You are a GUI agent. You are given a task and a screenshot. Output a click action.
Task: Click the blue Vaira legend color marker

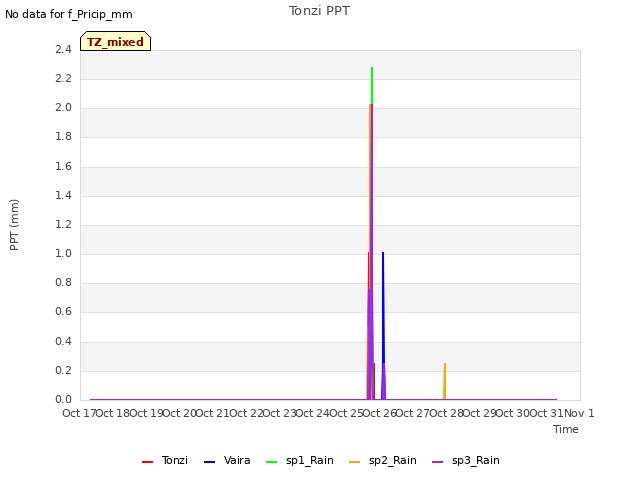click(x=209, y=462)
